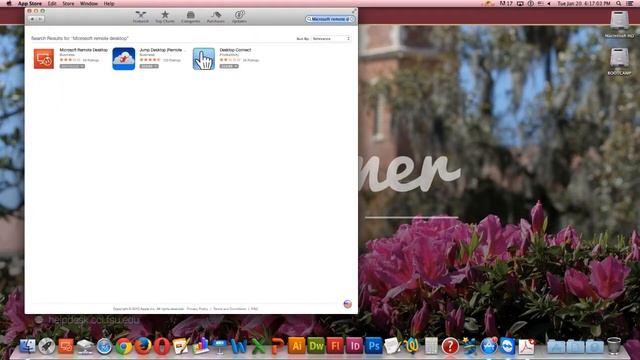Image resolution: width=640 pixels, height=360 pixels.
Task: Click the price button under Desktop Connect
Action: (x=229, y=66)
